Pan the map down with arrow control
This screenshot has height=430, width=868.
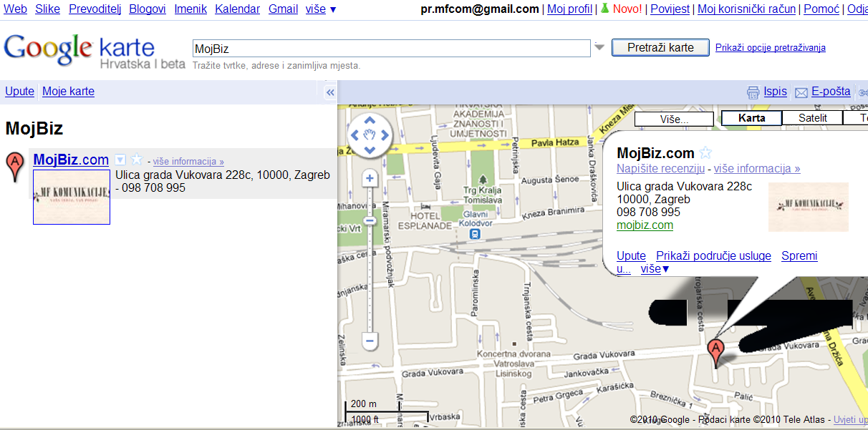(370, 150)
